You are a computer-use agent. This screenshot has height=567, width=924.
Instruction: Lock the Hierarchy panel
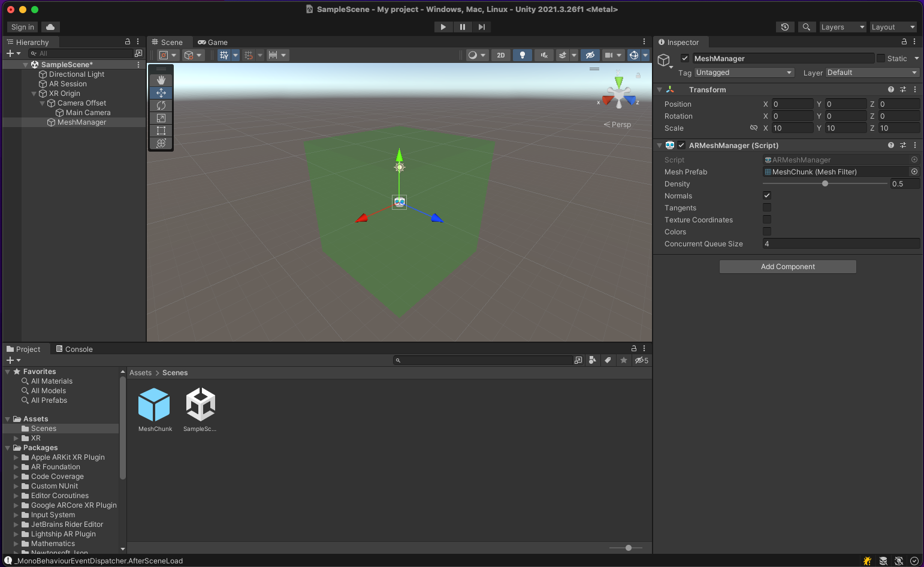(x=127, y=42)
